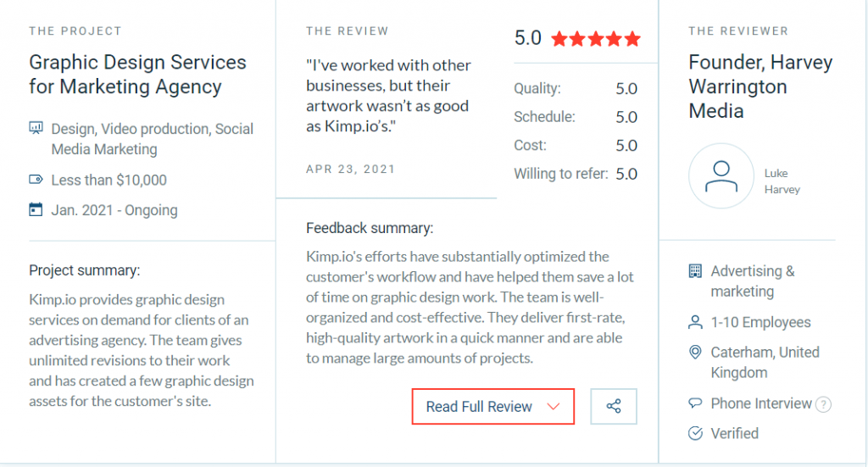Click the Verified checkmark icon
The image size is (868, 467).
[696, 433]
